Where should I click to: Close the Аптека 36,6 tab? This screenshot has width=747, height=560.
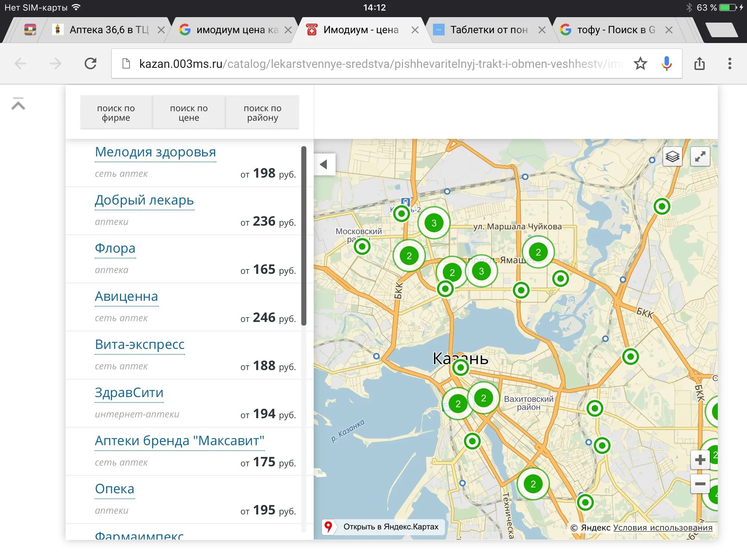tap(161, 30)
